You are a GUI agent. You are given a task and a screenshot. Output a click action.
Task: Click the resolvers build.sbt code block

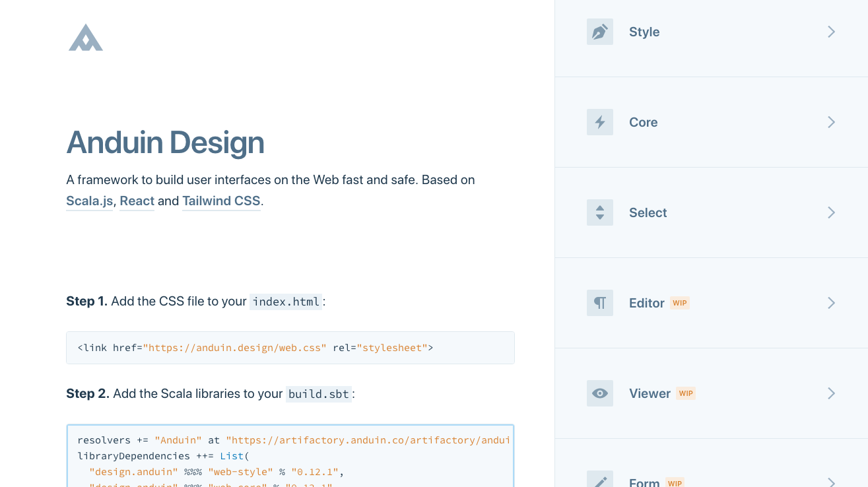290,456
